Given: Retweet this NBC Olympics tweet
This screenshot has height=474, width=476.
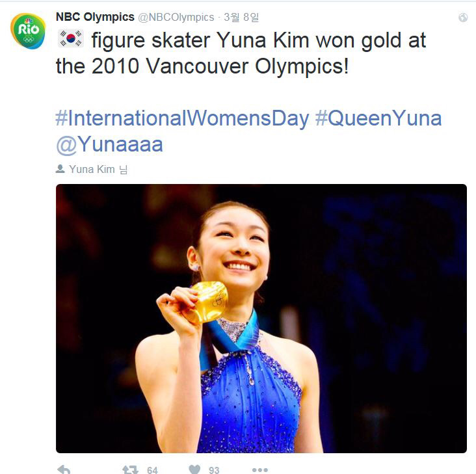Looking at the screenshot, I should pyautogui.click(x=130, y=469).
